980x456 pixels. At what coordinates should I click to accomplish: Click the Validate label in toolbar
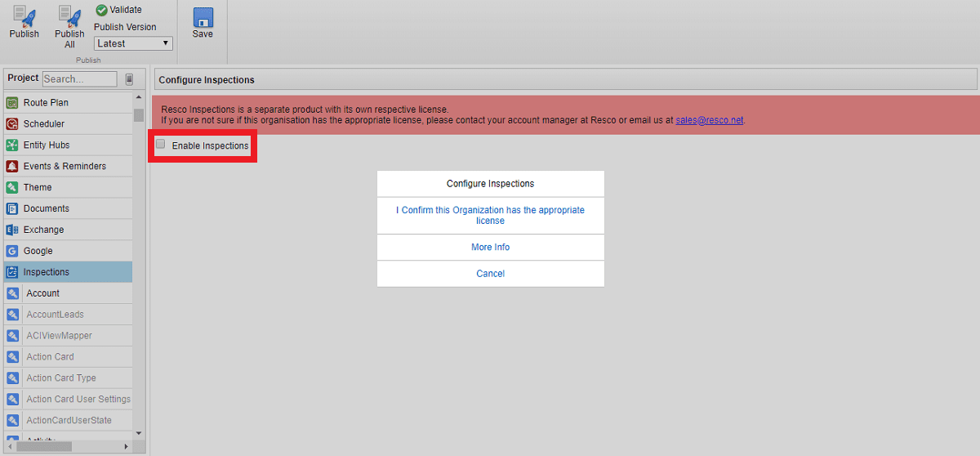pos(126,10)
